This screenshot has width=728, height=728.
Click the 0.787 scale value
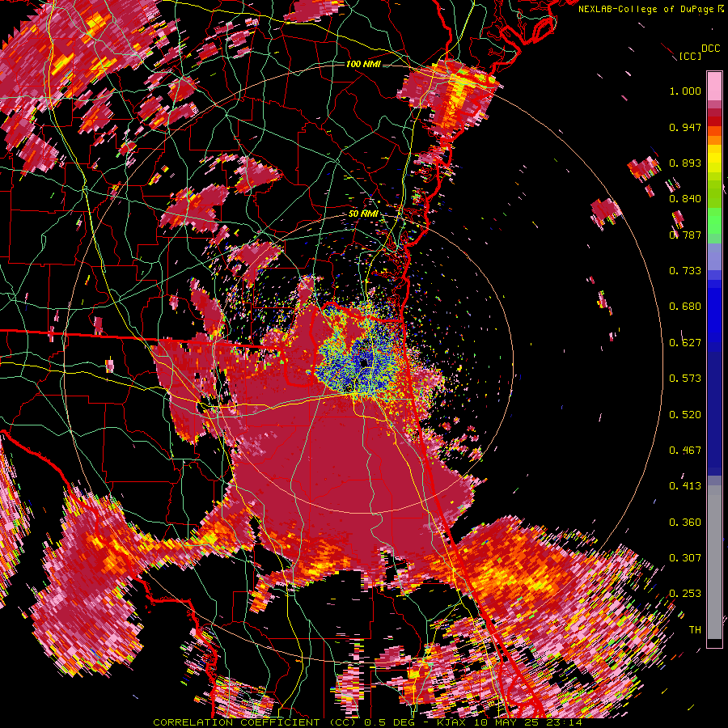[x=685, y=235]
